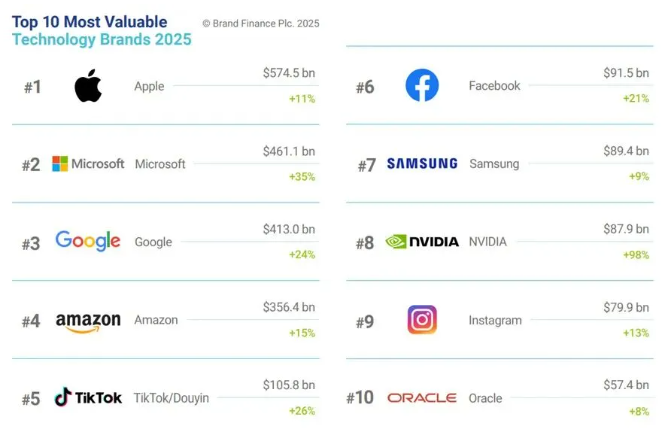Screen dimensions: 671x428
Task: Click the Apple logo icon
Action: 88,86
